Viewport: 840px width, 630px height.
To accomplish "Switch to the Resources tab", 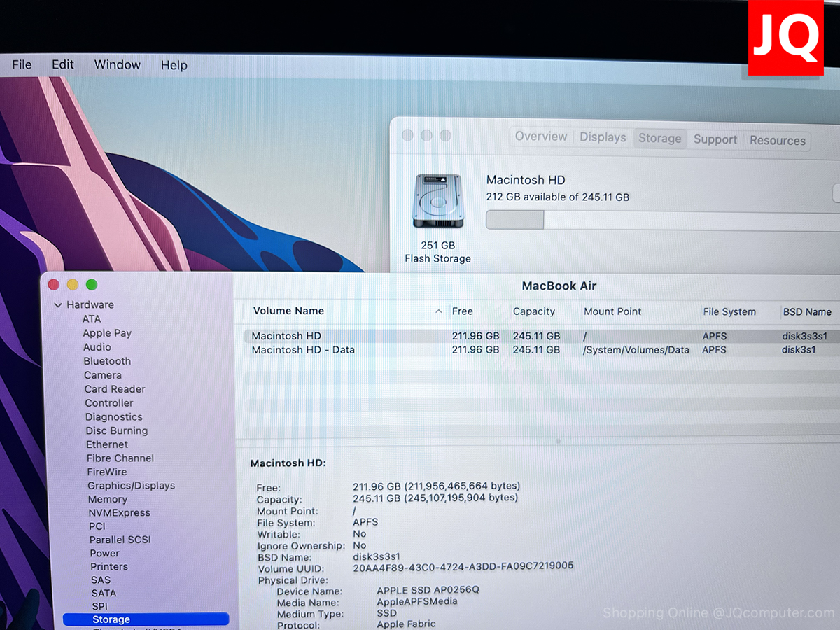I will [777, 141].
